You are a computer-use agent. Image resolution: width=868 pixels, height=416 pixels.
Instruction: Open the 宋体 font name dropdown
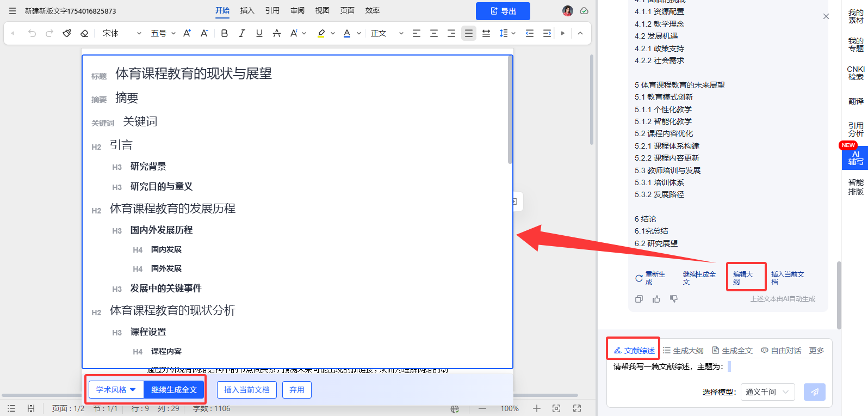pos(122,33)
